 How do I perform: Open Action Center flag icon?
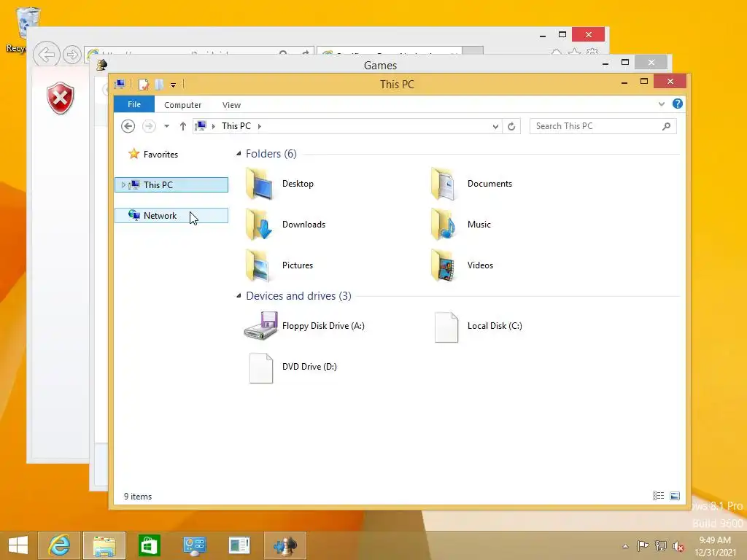click(643, 545)
